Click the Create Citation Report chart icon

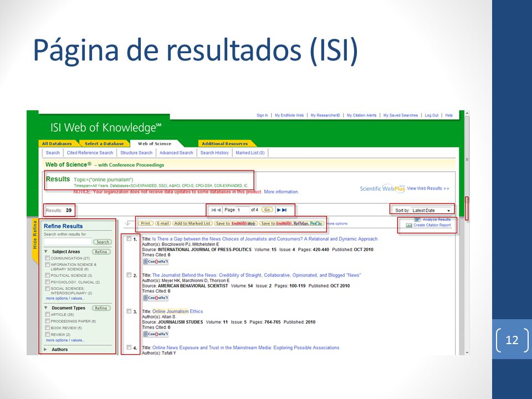point(409,226)
